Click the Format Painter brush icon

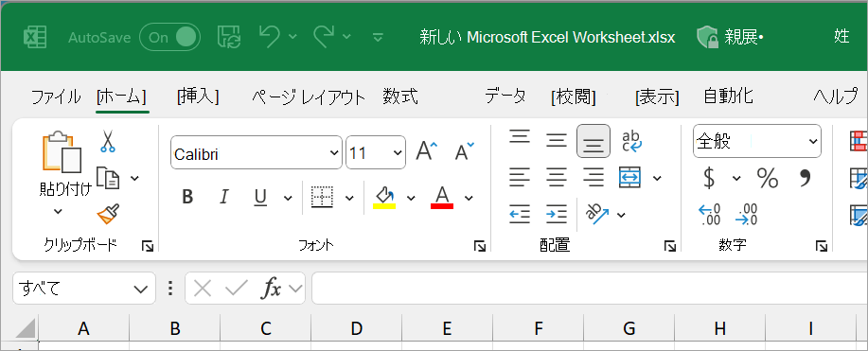click(108, 213)
